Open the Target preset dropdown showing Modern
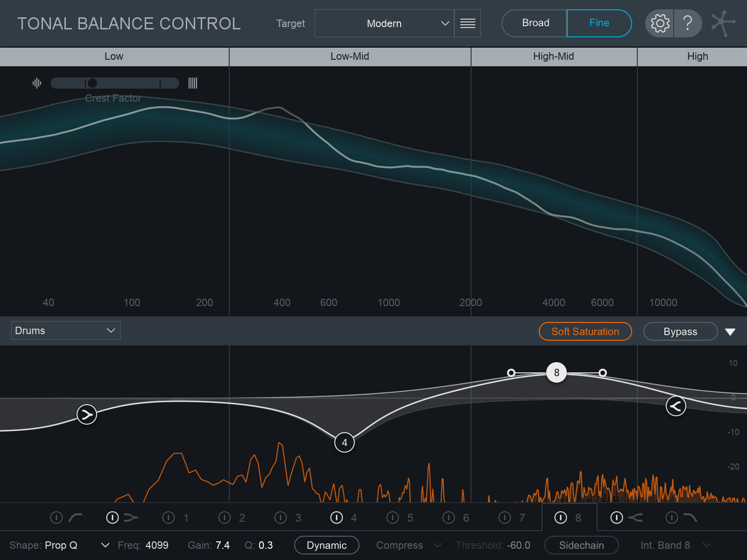Image resolution: width=747 pixels, height=560 pixels. pyautogui.click(x=384, y=23)
